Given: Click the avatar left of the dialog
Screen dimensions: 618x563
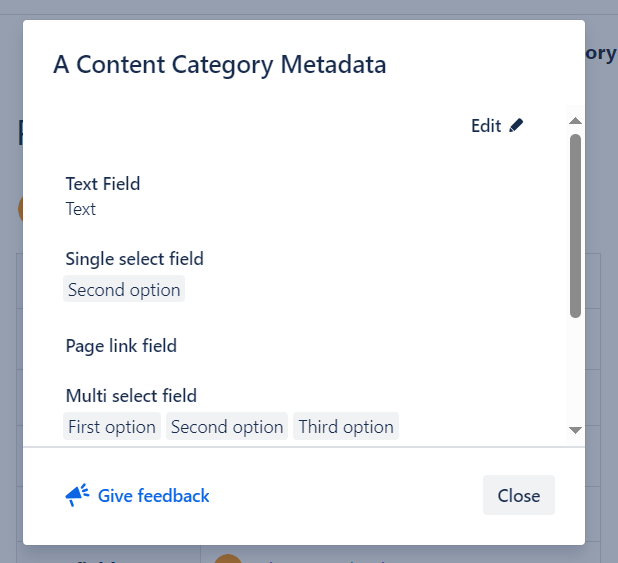Looking at the screenshot, I should coord(20,208).
